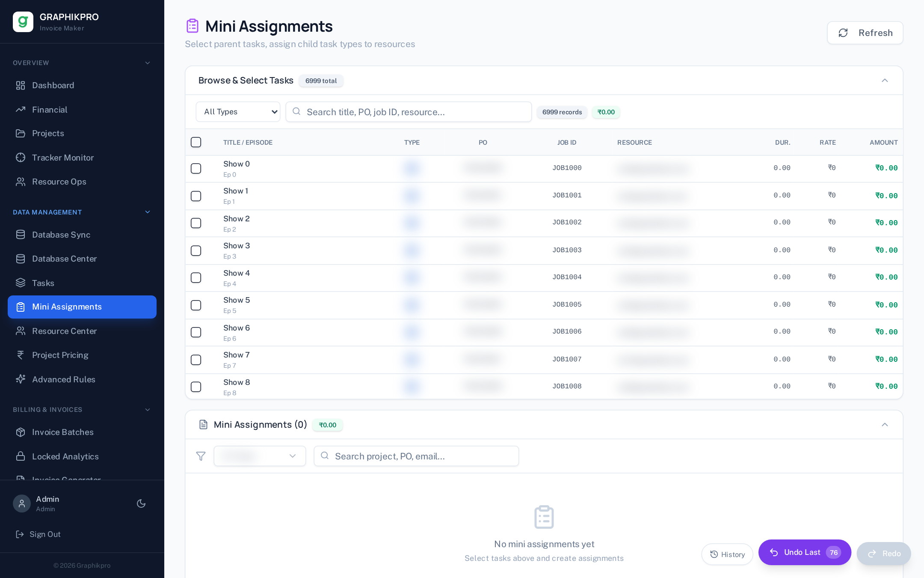924x578 pixels.
Task: Click the funnel filter icon
Action: pos(201,456)
